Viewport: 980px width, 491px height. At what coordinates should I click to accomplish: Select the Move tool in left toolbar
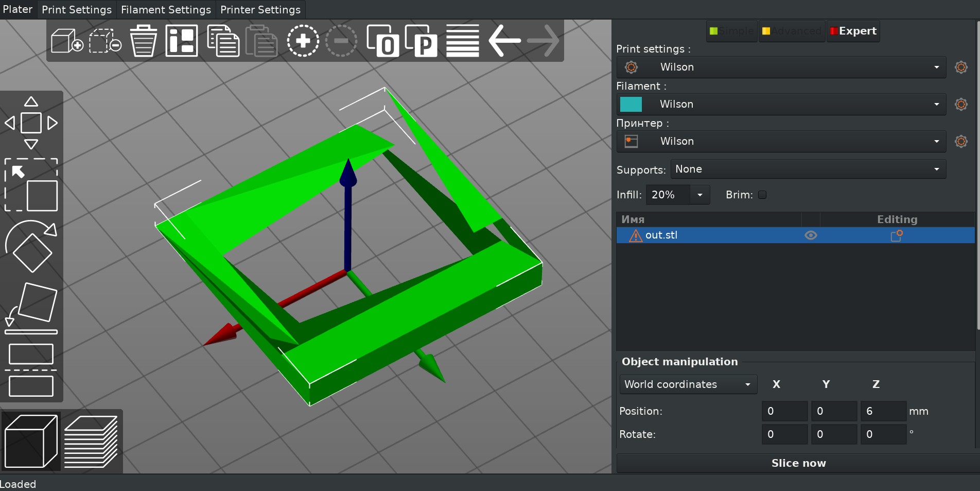31,123
